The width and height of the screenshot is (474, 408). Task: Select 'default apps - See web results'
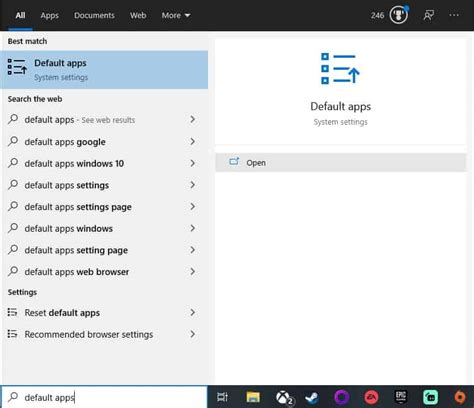(x=80, y=120)
